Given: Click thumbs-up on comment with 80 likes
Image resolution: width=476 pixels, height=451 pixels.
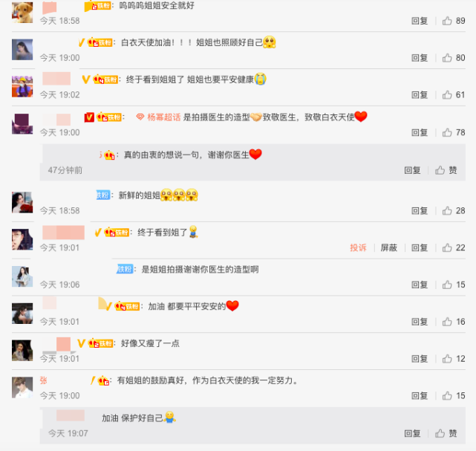Looking at the screenshot, I should pos(447,58).
